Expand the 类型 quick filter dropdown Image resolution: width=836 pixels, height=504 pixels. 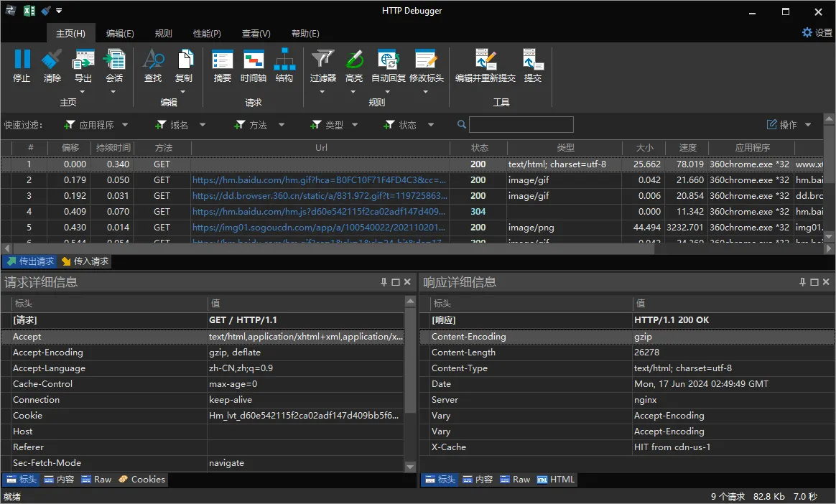(x=355, y=125)
